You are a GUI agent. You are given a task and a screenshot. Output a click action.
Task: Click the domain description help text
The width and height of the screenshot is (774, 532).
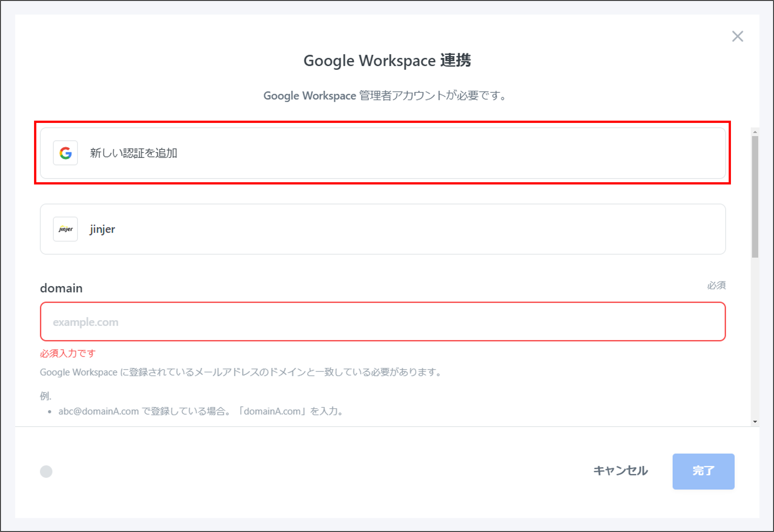coord(241,372)
